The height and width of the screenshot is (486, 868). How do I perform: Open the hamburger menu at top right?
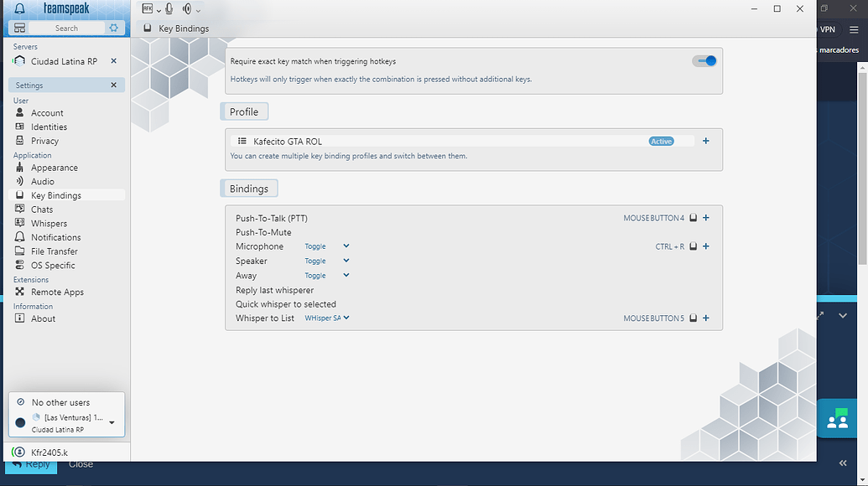[854, 28]
